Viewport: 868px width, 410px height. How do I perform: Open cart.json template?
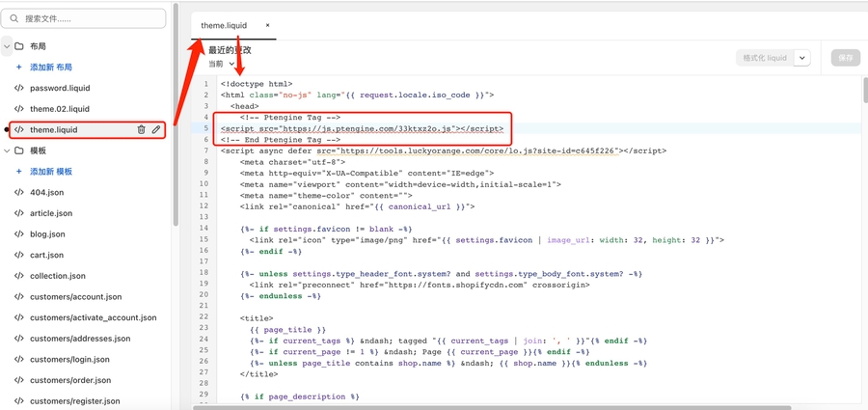[46, 255]
